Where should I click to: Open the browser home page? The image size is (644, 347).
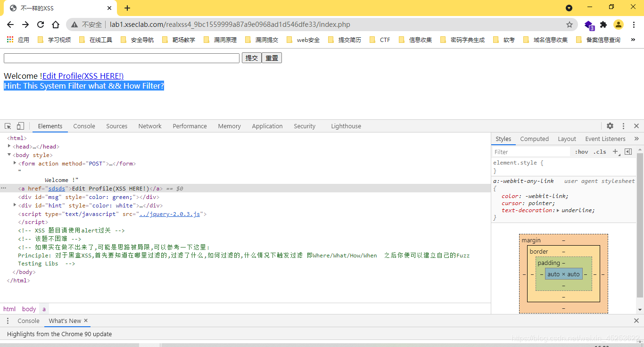[56, 25]
